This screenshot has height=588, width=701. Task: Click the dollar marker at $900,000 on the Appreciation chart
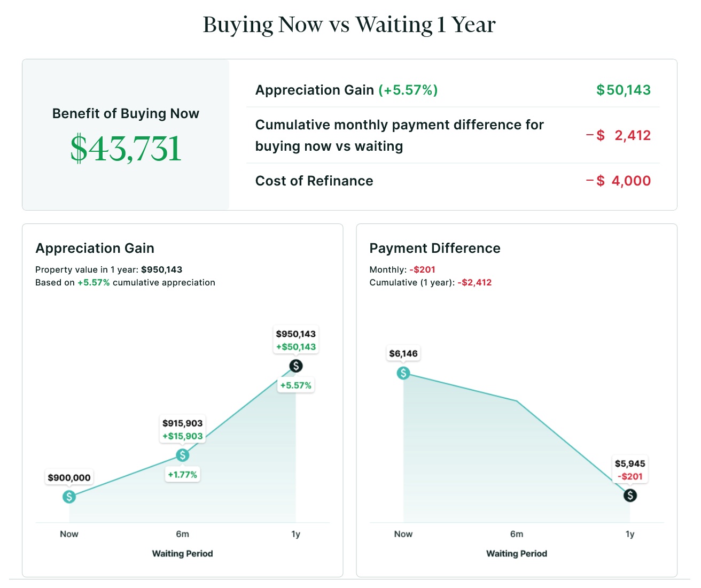pyautogui.click(x=69, y=497)
